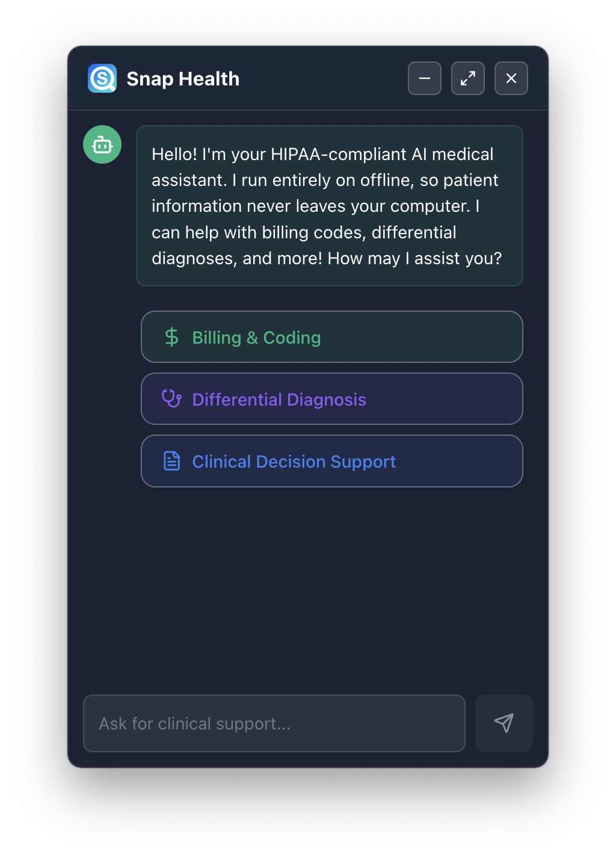
Task: Select Differential Diagnosis
Action: (331, 398)
